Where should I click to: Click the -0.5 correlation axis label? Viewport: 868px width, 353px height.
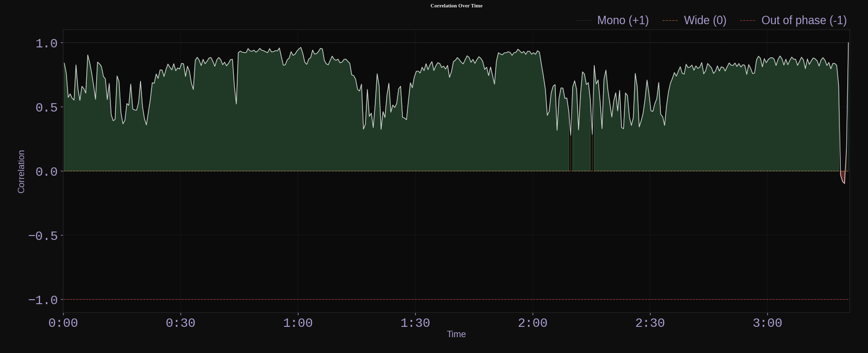click(43, 236)
